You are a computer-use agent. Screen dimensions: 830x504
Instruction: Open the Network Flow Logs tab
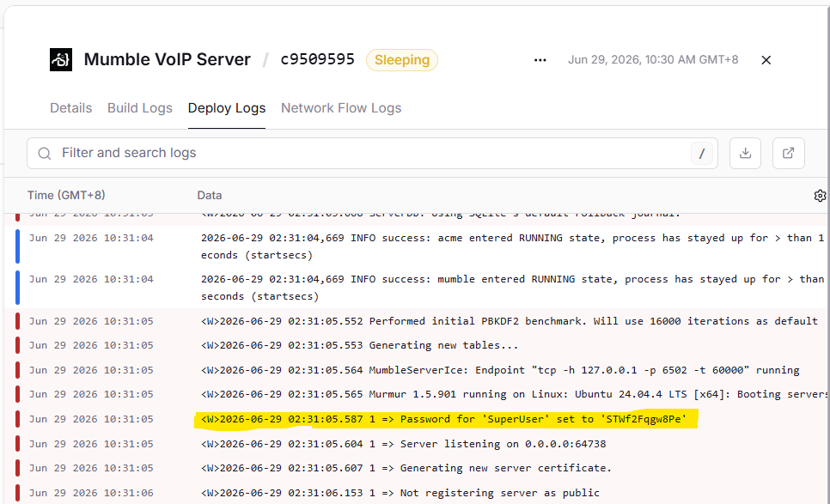coord(341,108)
